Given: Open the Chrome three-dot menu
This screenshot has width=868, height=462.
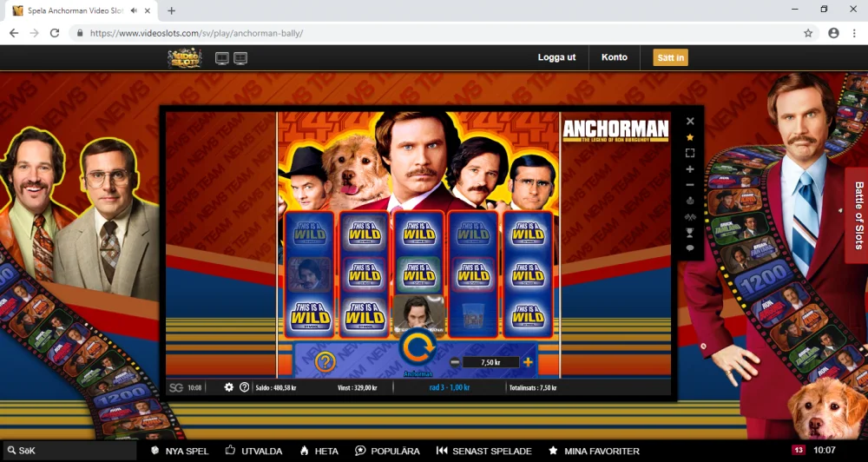Looking at the screenshot, I should click(854, 33).
